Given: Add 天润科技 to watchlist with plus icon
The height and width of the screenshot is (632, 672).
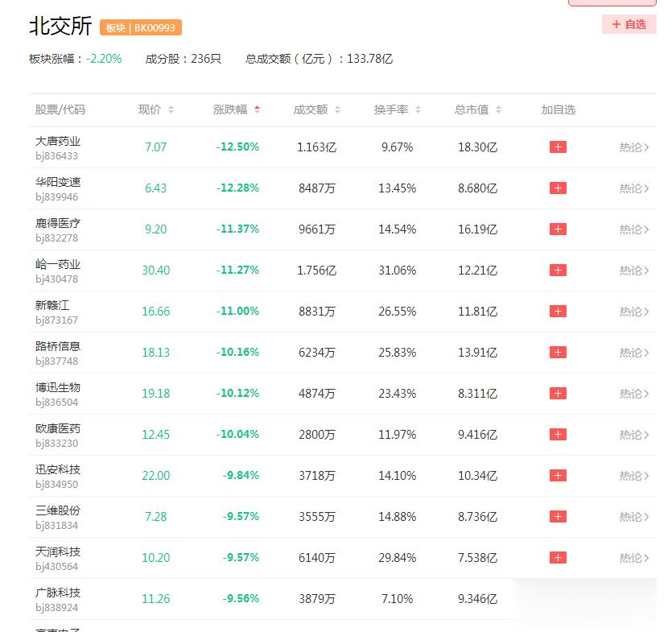Looking at the screenshot, I should [x=558, y=558].
